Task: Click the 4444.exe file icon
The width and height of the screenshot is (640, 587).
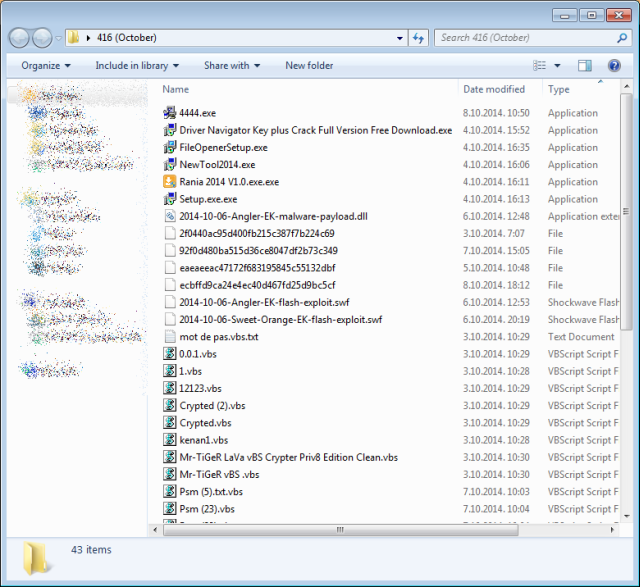Action: 169,113
